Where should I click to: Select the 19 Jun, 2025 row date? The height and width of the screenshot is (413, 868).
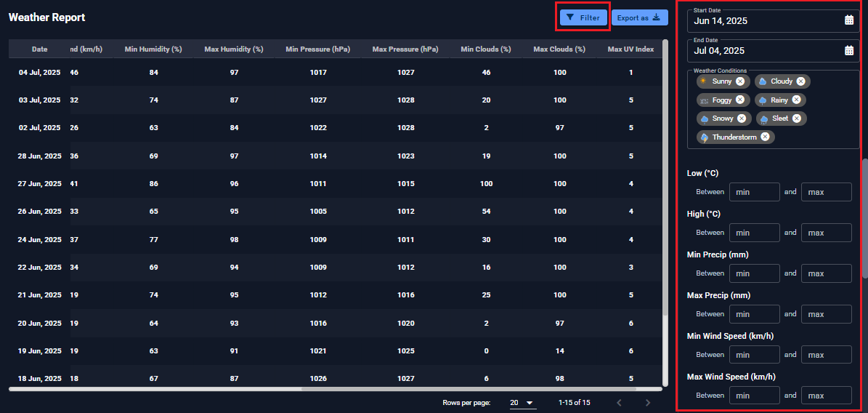[40, 351]
